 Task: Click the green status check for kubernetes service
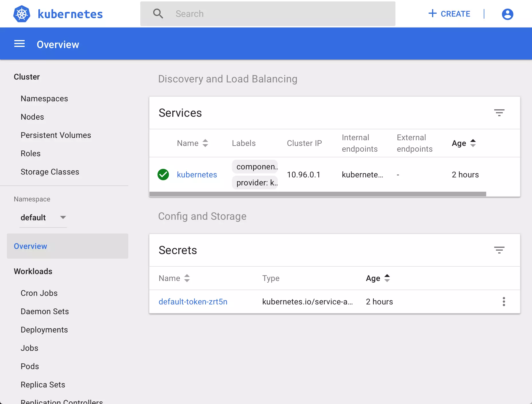pyautogui.click(x=163, y=175)
